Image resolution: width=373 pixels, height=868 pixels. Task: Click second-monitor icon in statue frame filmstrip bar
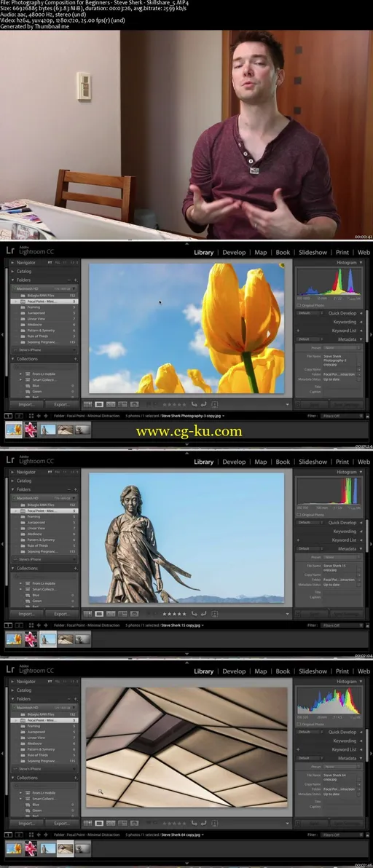18,625
